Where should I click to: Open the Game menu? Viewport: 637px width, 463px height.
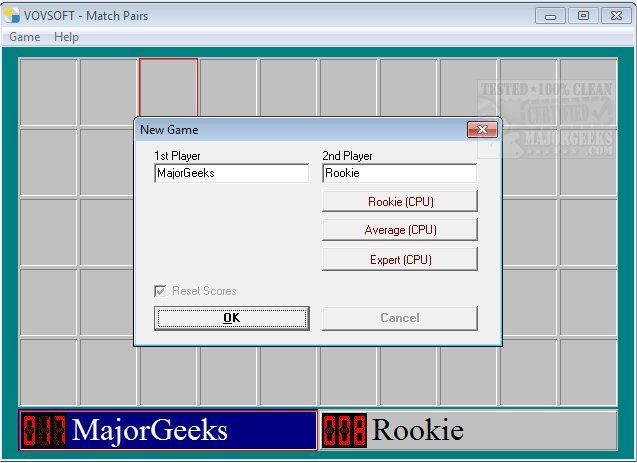(24, 37)
